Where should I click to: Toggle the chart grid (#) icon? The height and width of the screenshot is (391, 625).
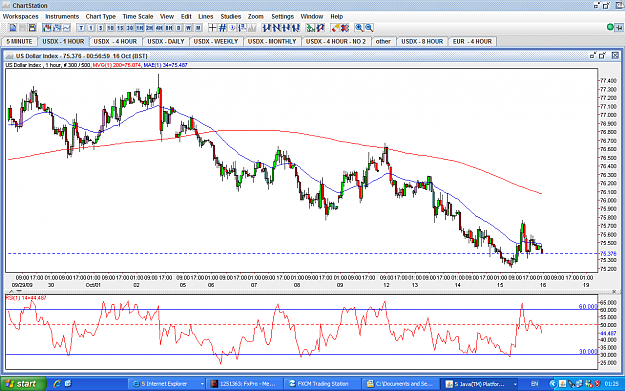(222, 28)
